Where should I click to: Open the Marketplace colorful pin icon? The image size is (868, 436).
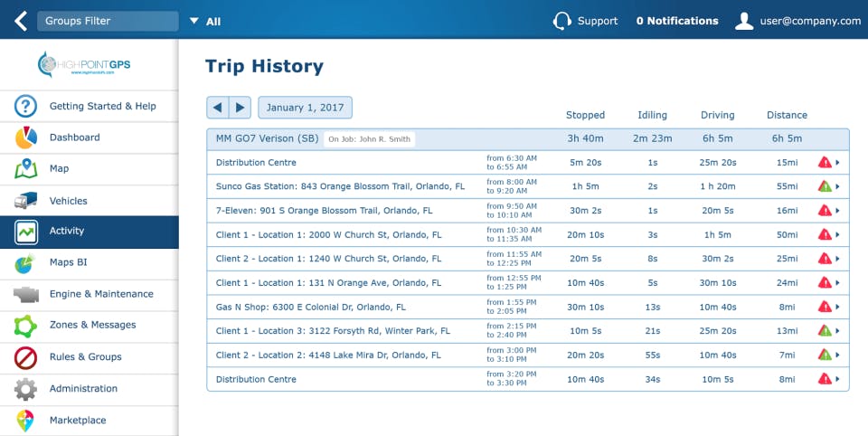pos(25,421)
